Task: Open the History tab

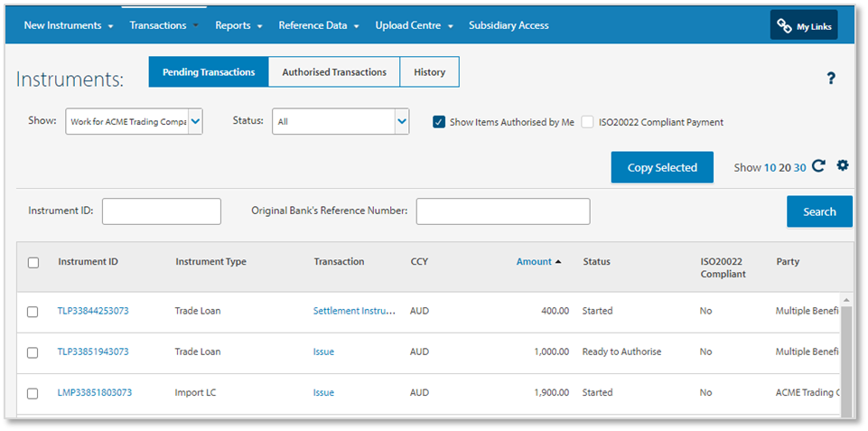Action: click(x=429, y=72)
